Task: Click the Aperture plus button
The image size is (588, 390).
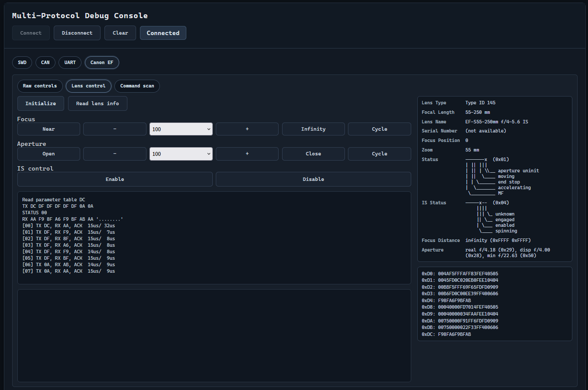Action: (x=247, y=154)
